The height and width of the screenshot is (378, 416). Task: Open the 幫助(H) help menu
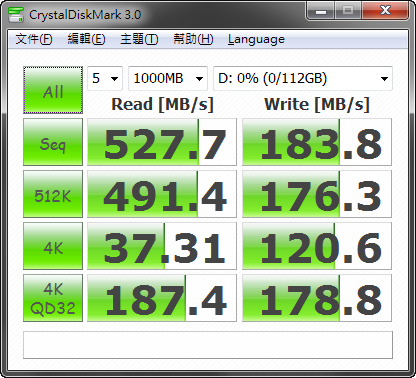[193, 39]
